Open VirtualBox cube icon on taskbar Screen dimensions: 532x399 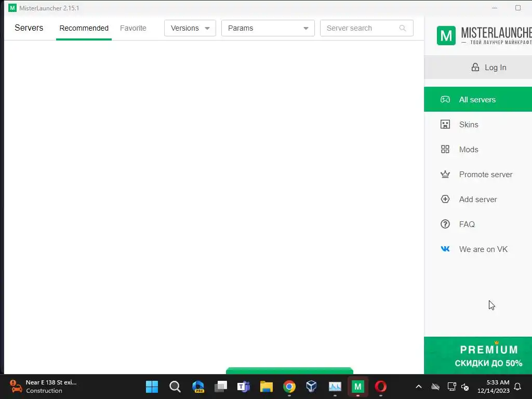pos(312,387)
